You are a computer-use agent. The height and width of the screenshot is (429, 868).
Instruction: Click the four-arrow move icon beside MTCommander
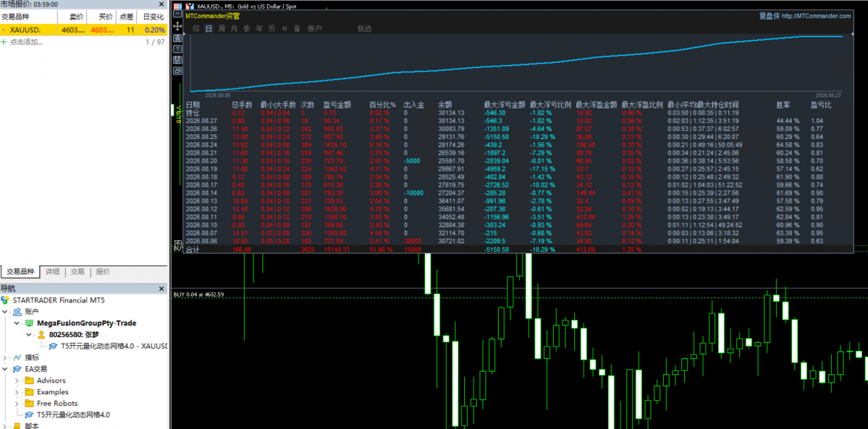coord(177,26)
